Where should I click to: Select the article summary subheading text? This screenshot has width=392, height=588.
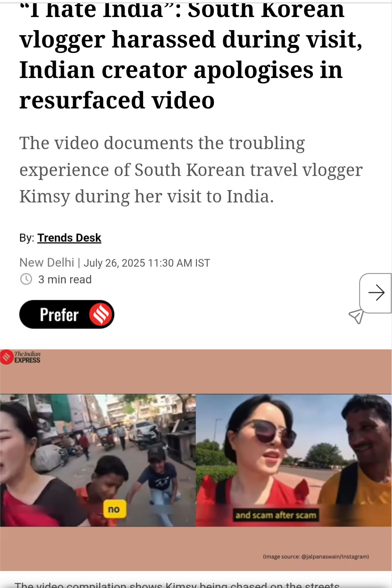coord(191,170)
